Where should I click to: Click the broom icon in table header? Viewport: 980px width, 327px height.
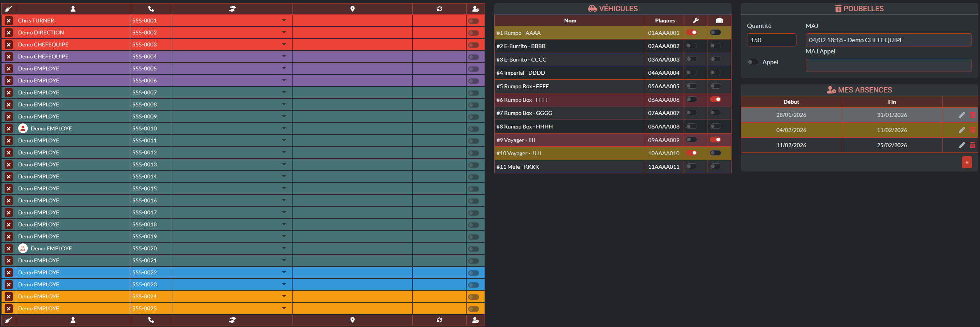point(9,9)
